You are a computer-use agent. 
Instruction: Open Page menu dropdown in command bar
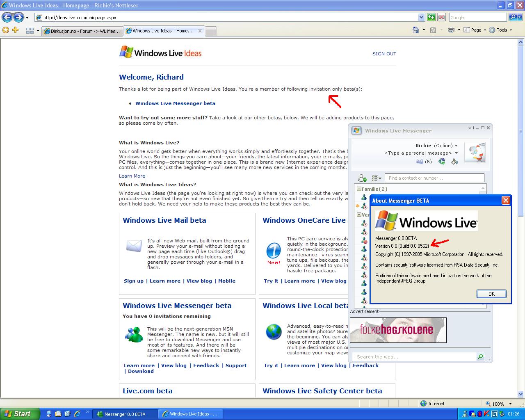(x=475, y=30)
